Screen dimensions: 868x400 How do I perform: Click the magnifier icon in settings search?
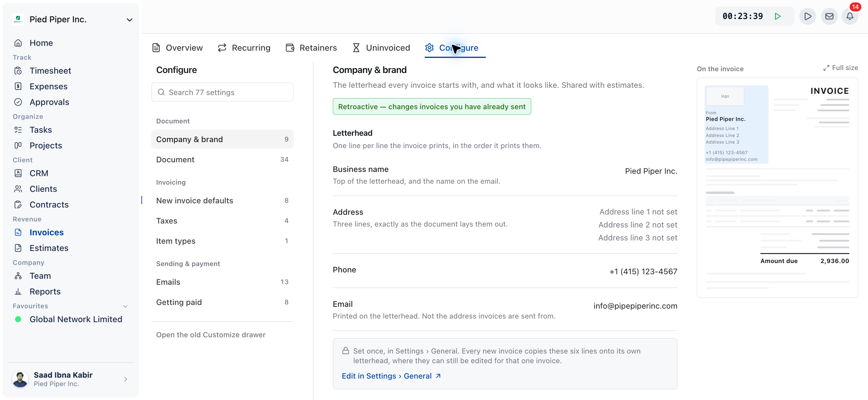coord(161,92)
